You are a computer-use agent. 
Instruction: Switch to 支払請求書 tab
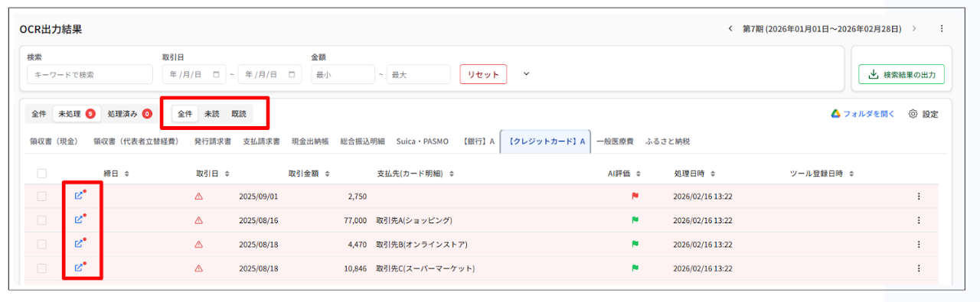pos(261,141)
